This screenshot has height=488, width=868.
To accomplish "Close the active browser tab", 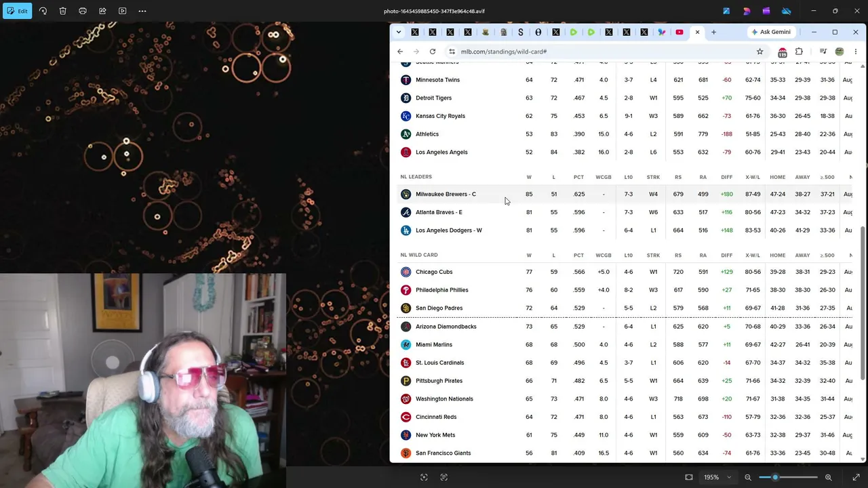I will 697,32.
